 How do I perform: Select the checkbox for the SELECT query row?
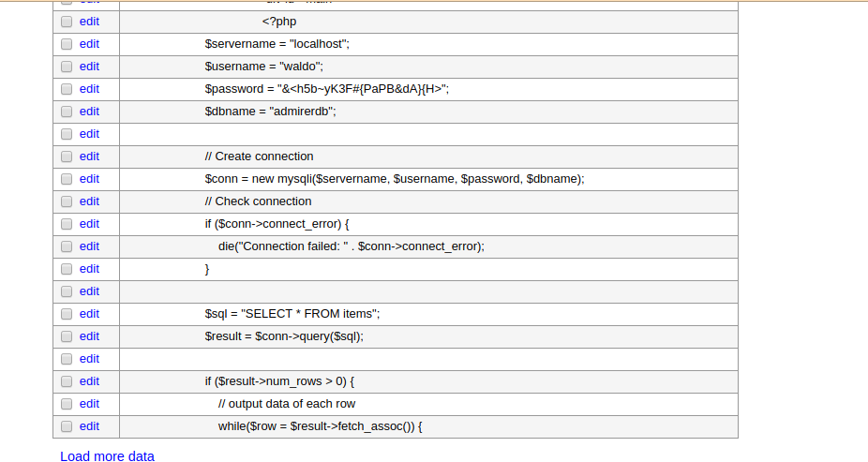coord(67,314)
